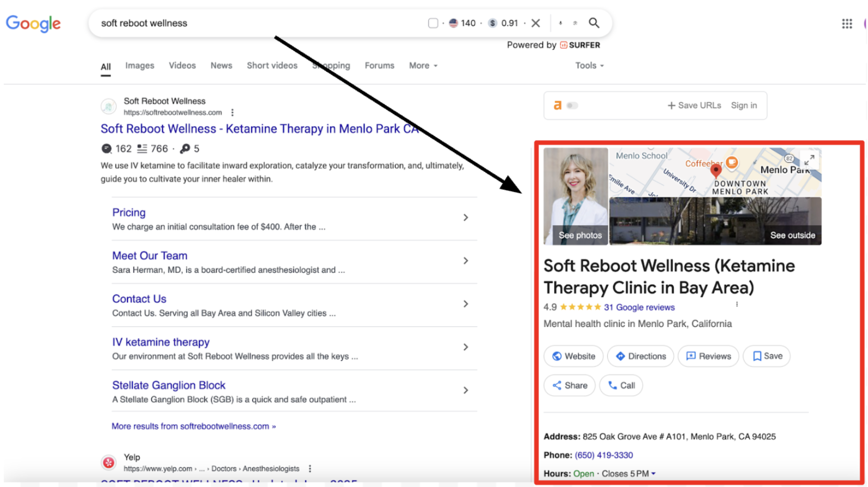This screenshot has width=868, height=487.
Task: Expand the map with arrow icon
Action: click(809, 160)
